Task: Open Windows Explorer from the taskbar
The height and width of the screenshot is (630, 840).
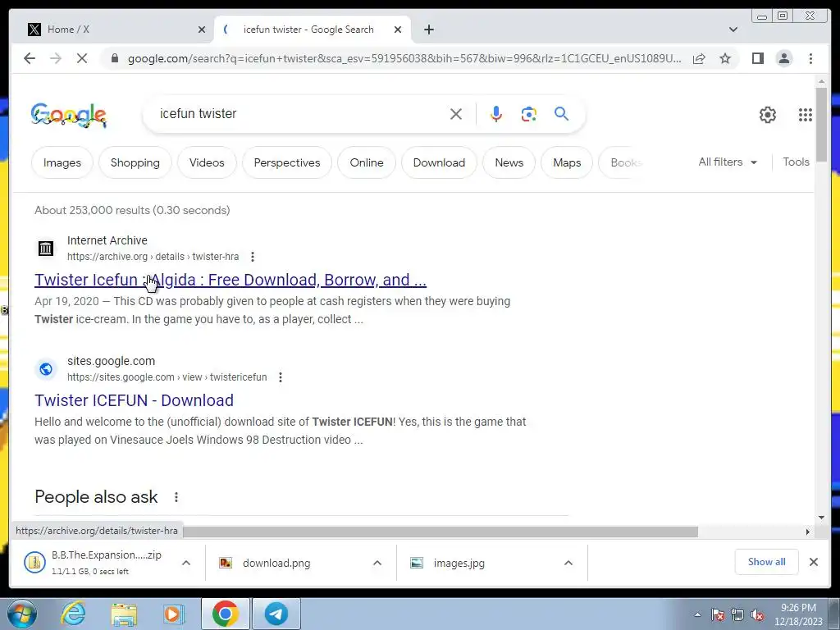Action: coord(124,614)
